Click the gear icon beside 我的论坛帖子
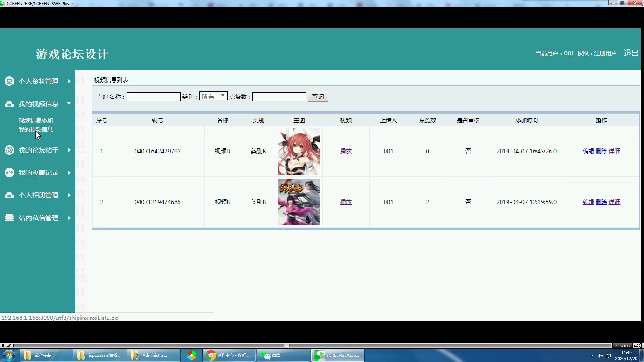This screenshot has width=644, height=362. pos(9,150)
